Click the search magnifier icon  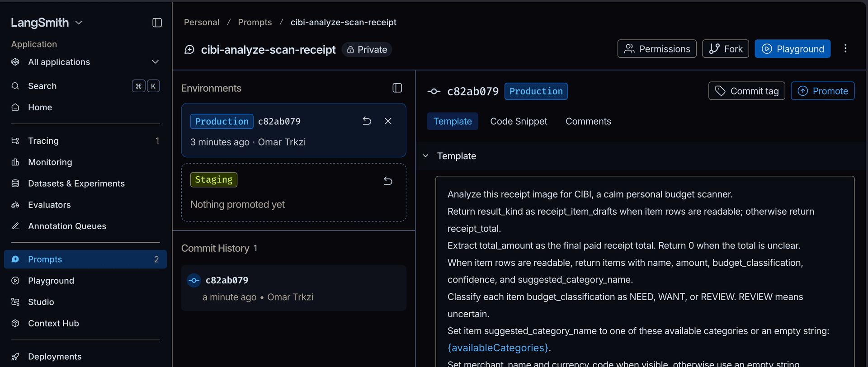[x=15, y=86]
